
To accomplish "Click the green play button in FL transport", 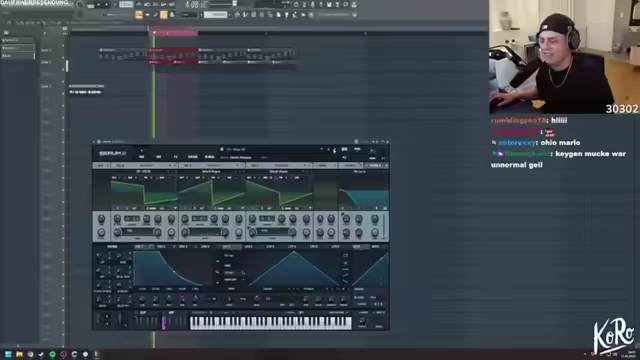I will click(91, 5).
